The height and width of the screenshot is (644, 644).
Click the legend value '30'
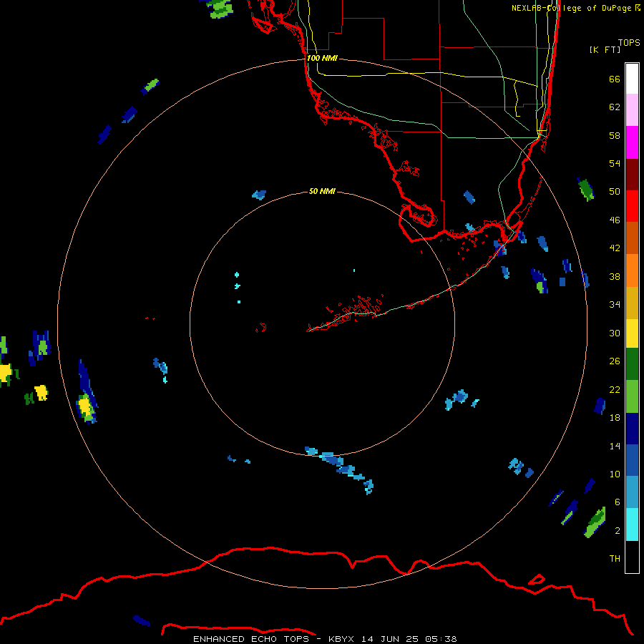[x=615, y=333]
